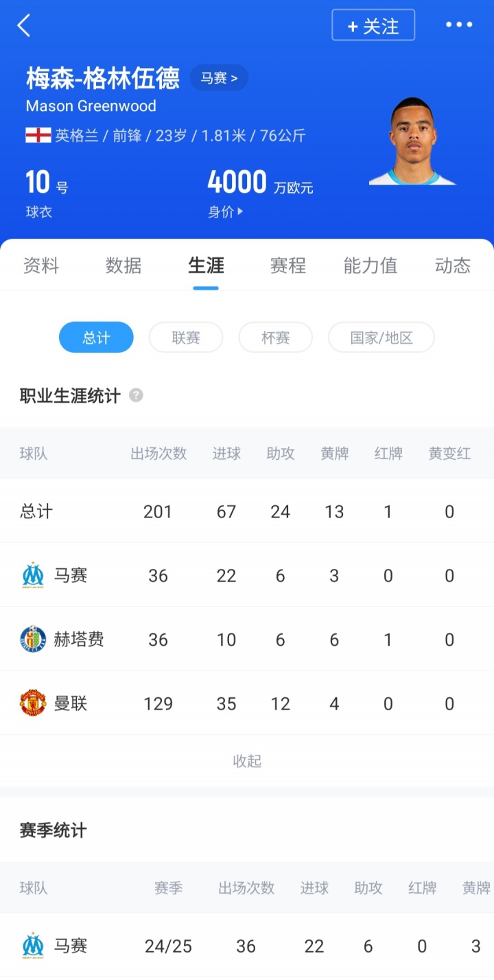Open the 马赛 team chip
The height and width of the screenshot is (980, 494).
click(219, 78)
